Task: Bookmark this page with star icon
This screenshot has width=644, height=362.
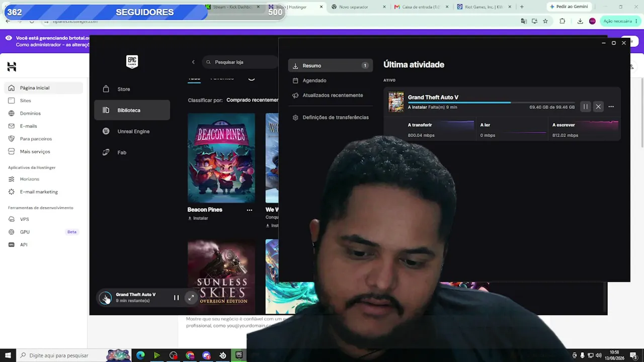Action: (545, 21)
